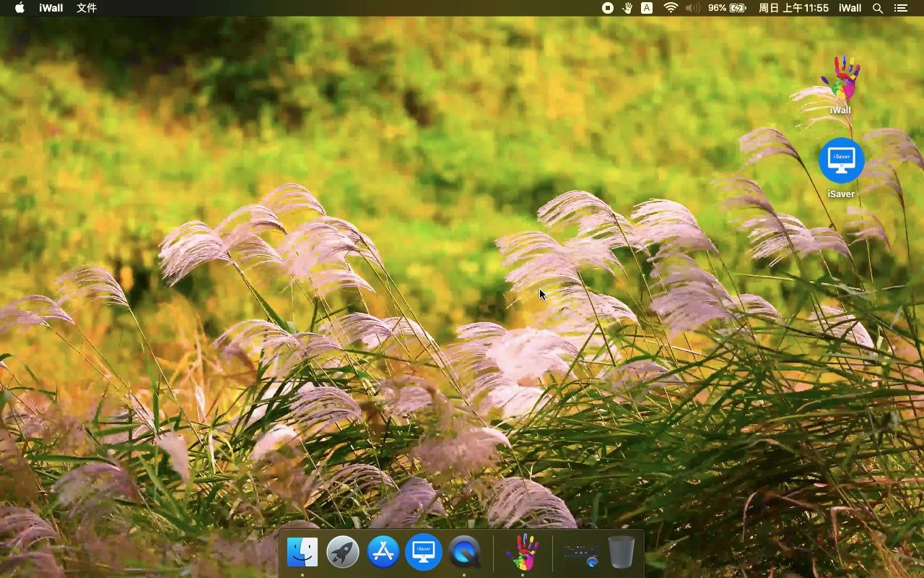This screenshot has width=924, height=578.
Task: Click iWall name on right menu bar
Action: click(x=850, y=8)
